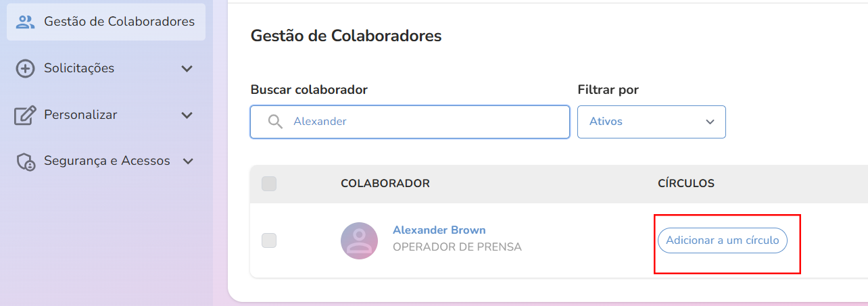
Task: Open the Filtrar por dropdown showing Ativos
Action: click(651, 122)
